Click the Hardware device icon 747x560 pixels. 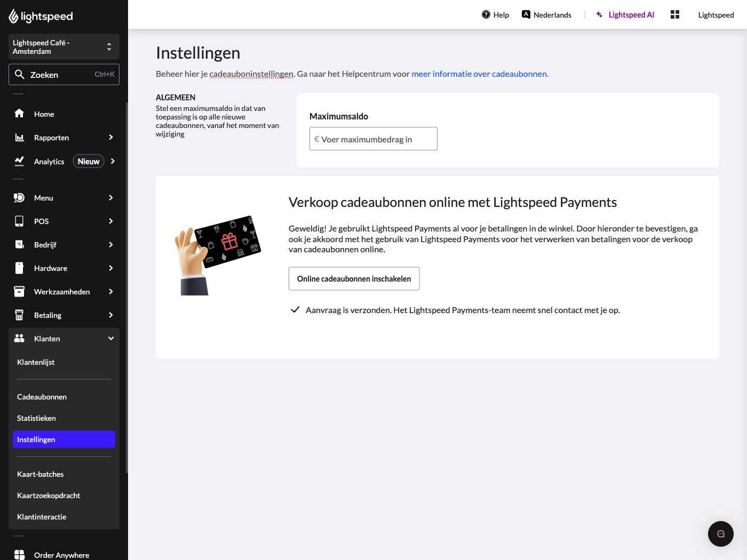(19, 268)
